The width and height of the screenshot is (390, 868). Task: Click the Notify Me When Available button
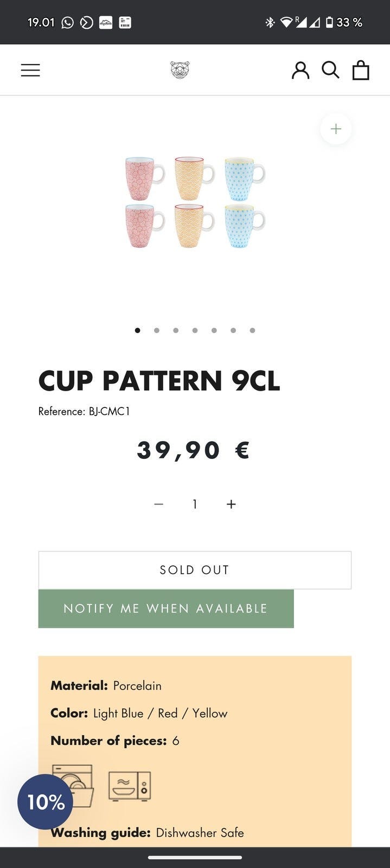click(x=166, y=609)
